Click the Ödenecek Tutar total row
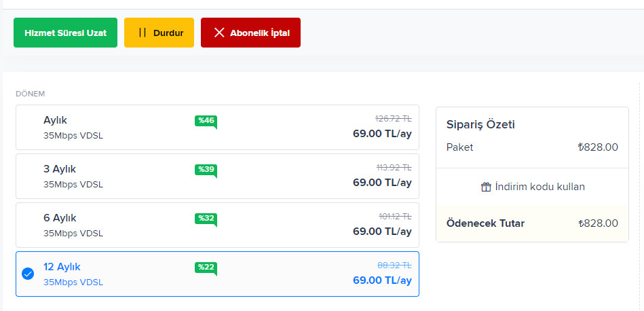Screen dimensions: 644x311 coord(532,223)
